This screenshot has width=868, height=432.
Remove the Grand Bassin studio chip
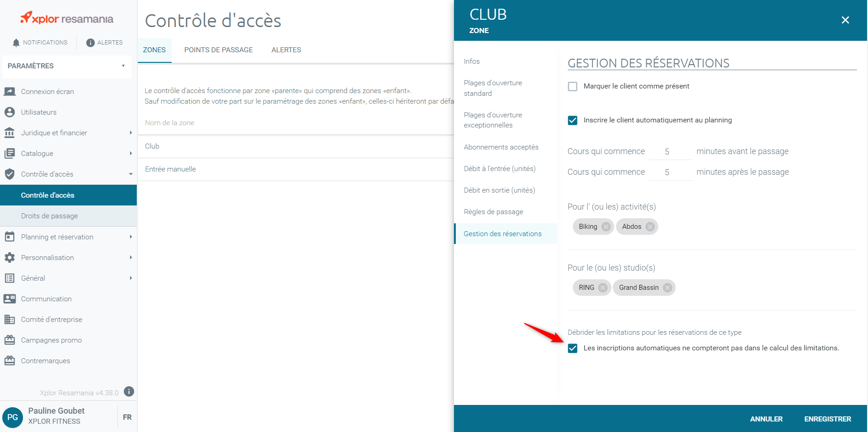(x=667, y=288)
